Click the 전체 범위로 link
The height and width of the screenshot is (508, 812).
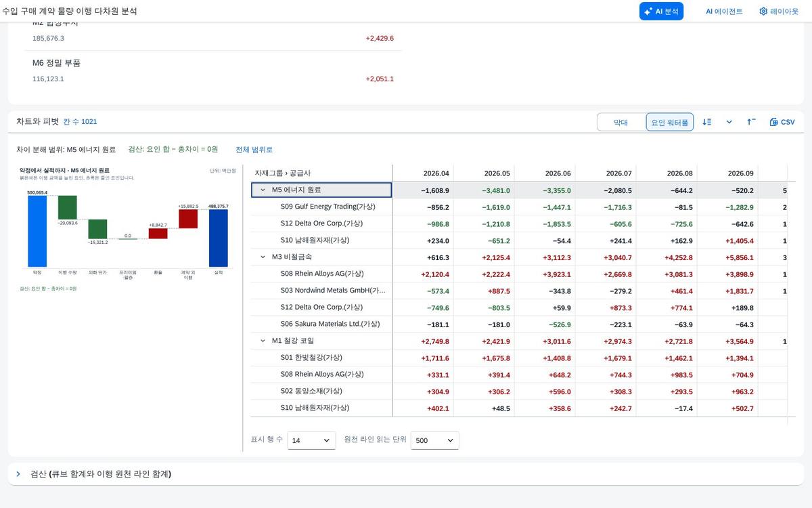254,149
